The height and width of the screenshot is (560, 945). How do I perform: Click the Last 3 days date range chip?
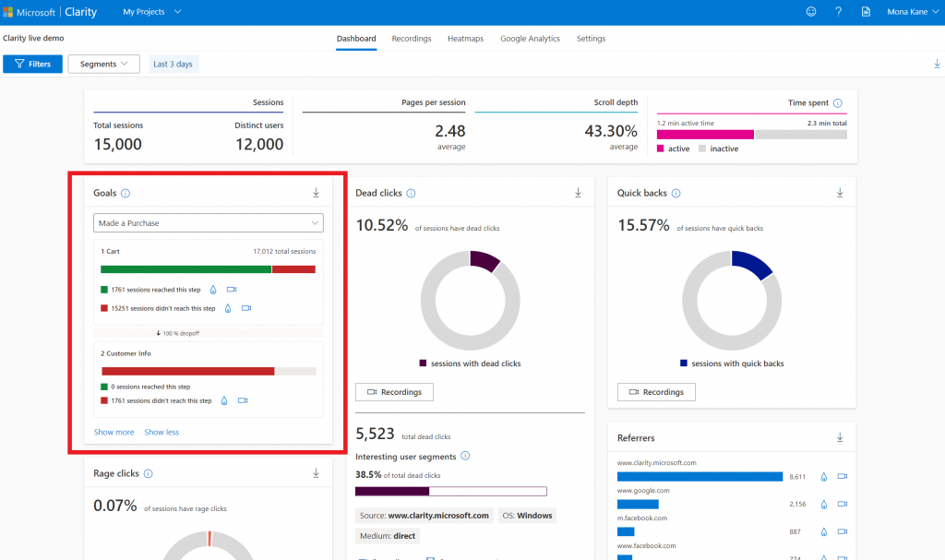pyautogui.click(x=173, y=64)
